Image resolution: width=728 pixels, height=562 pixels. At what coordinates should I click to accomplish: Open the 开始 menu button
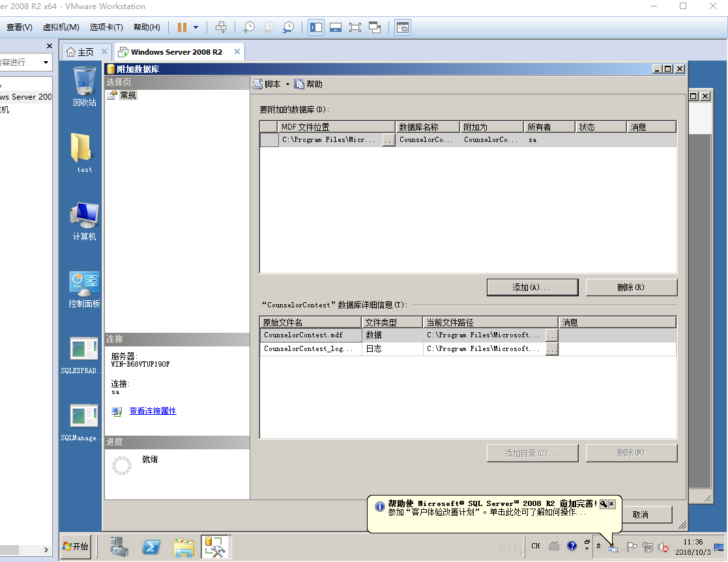(76, 546)
